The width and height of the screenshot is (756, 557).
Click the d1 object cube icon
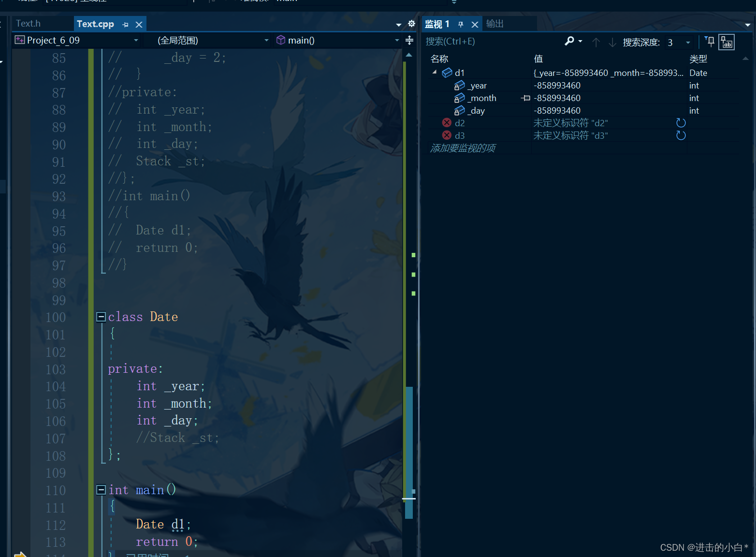coord(447,73)
